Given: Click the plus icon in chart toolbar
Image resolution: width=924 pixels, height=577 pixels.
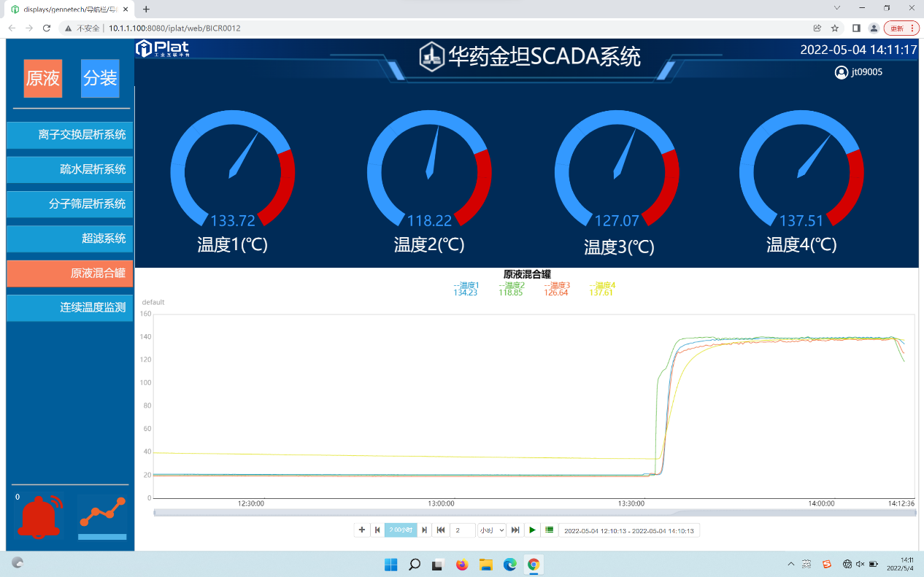Looking at the screenshot, I should click(361, 530).
